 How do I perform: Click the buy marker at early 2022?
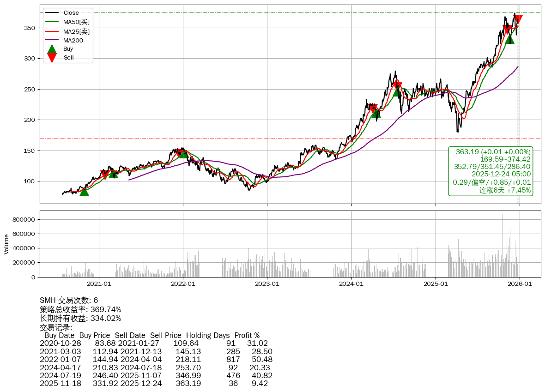(183, 153)
